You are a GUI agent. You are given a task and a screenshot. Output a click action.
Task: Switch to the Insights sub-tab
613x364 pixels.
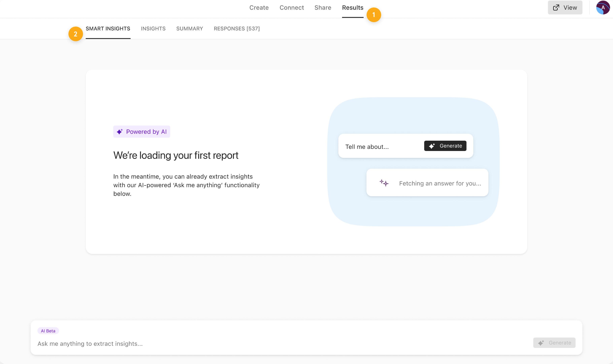pyautogui.click(x=153, y=29)
